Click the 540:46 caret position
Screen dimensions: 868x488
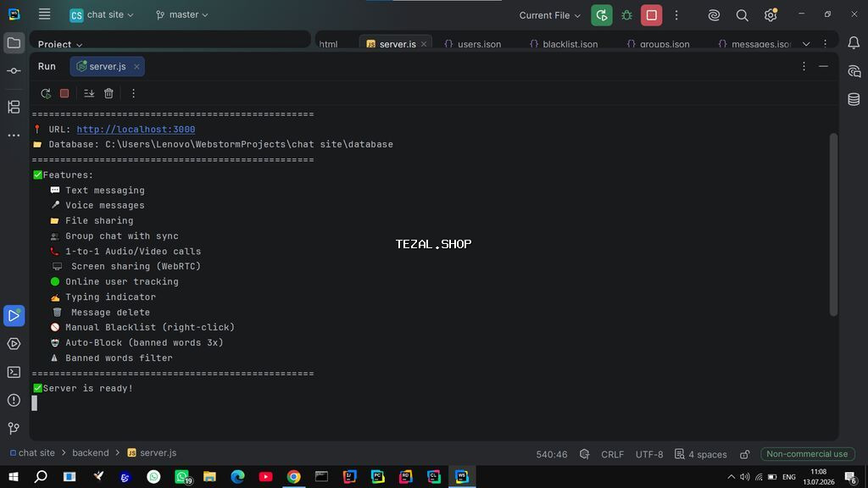pos(551,454)
